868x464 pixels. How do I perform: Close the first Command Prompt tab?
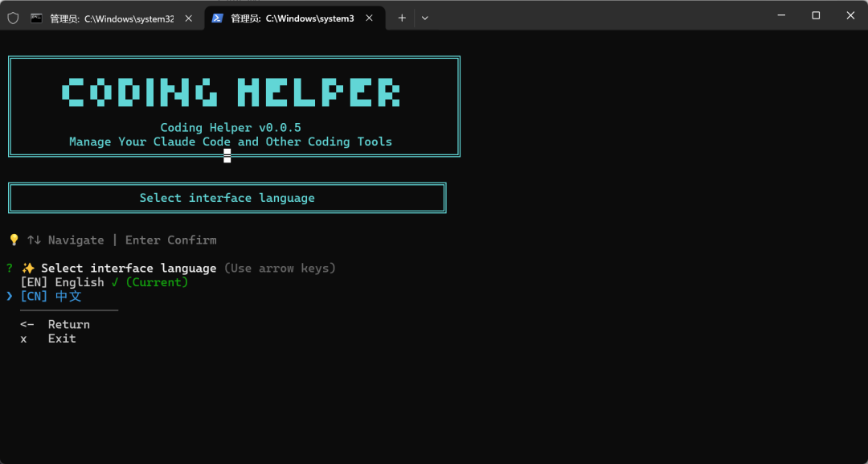coord(188,18)
